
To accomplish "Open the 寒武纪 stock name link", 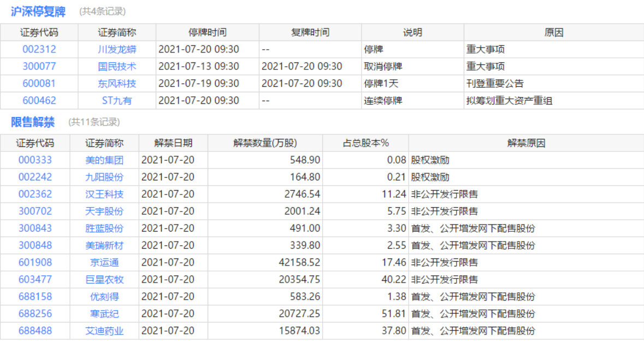I will [x=104, y=314].
